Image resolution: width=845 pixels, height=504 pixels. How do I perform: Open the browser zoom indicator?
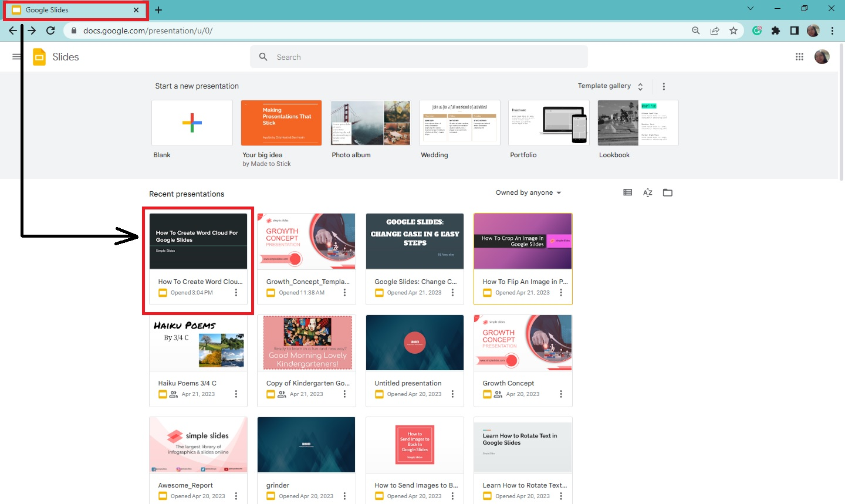(x=696, y=31)
